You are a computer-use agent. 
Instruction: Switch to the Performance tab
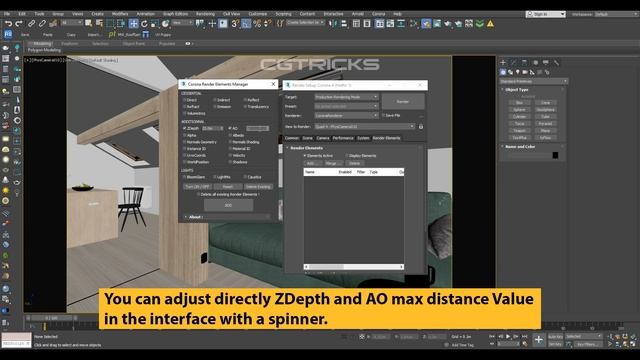[x=343, y=138]
